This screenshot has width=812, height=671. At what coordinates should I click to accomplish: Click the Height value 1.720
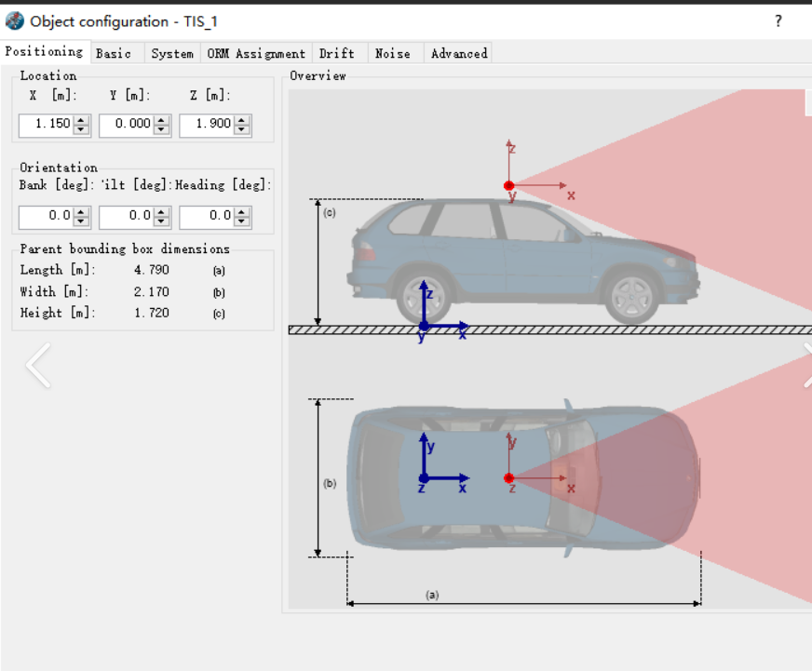151,313
